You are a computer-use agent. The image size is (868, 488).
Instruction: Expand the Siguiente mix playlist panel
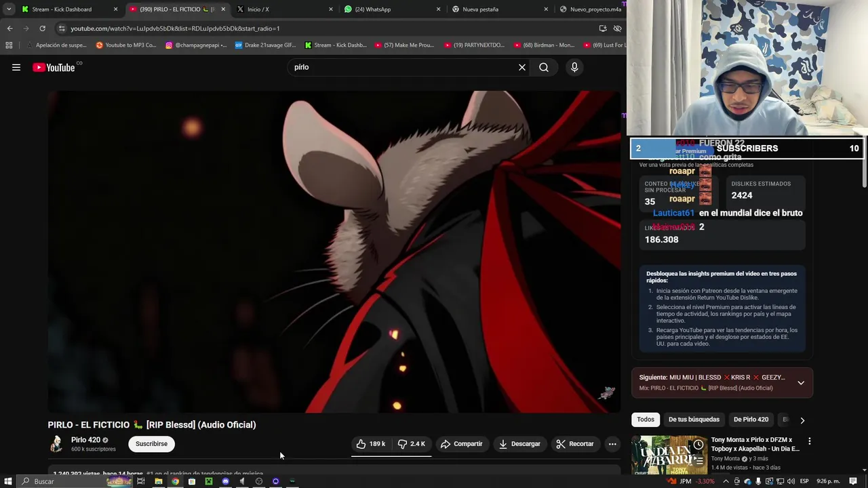(x=801, y=383)
